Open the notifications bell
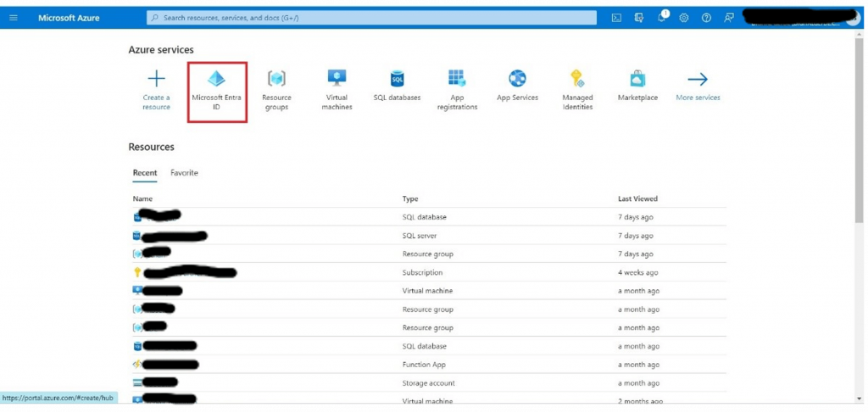 point(661,17)
